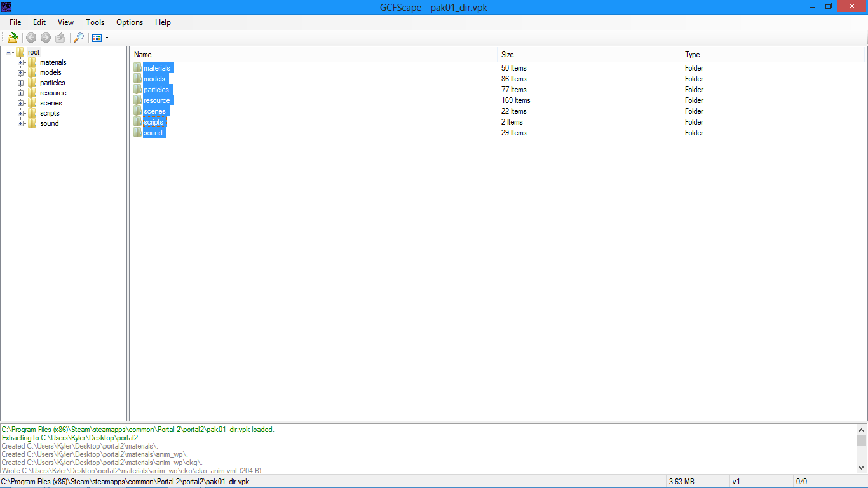868x488 pixels.
Task: Click the "v1" status bar entry
Action: [x=736, y=482]
